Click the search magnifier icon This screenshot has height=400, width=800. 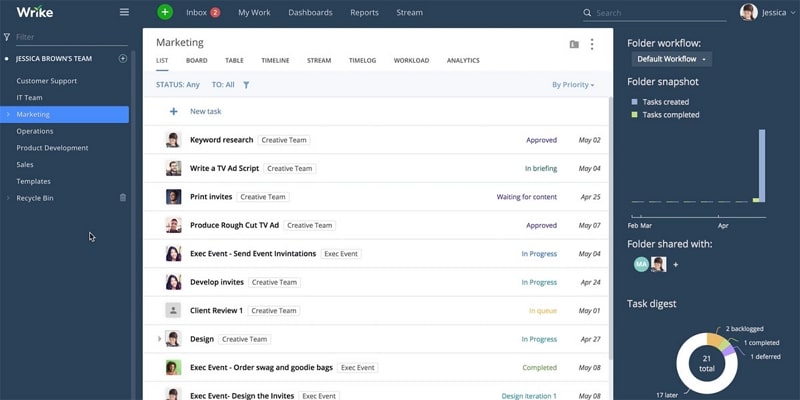[587, 13]
